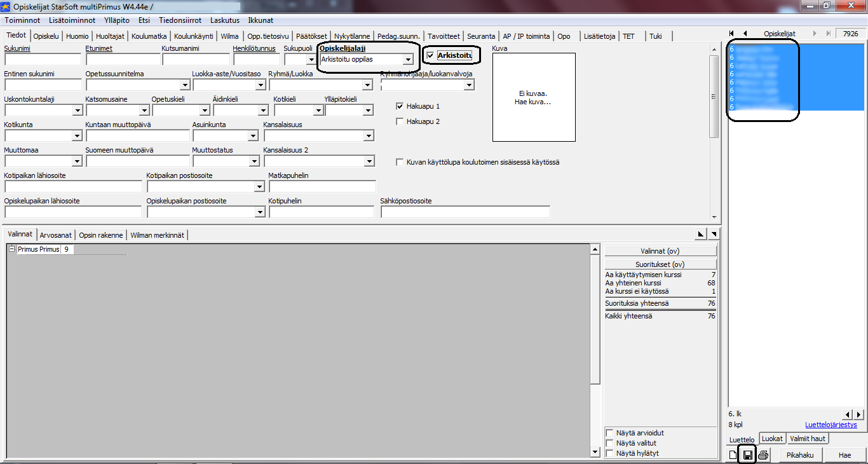Collapse the Primus Primus tree node
The image size is (868, 464).
pos(12,249)
